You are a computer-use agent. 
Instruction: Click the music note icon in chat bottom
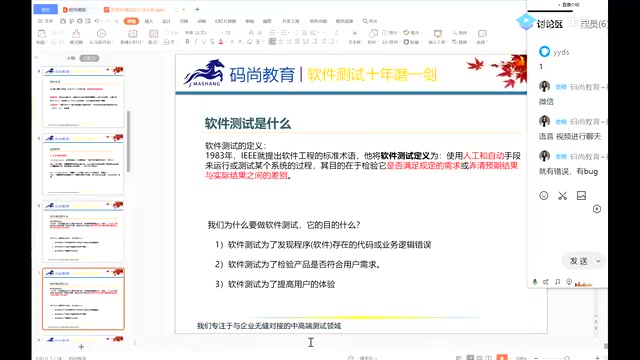tap(558, 282)
